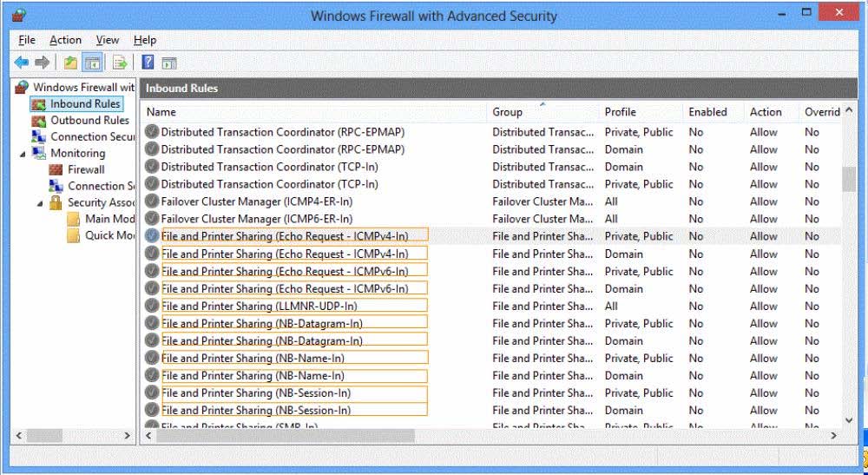Open Help via the question-mark toolbar icon
868x475 pixels.
(x=148, y=62)
